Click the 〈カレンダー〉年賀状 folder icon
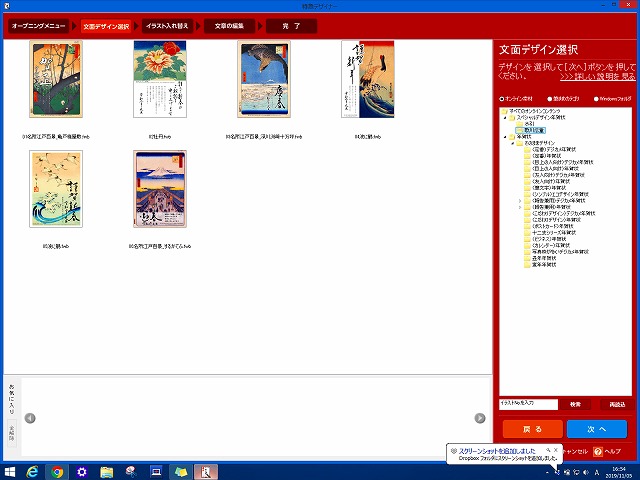The width and height of the screenshot is (640, 480). coord(527,246)
